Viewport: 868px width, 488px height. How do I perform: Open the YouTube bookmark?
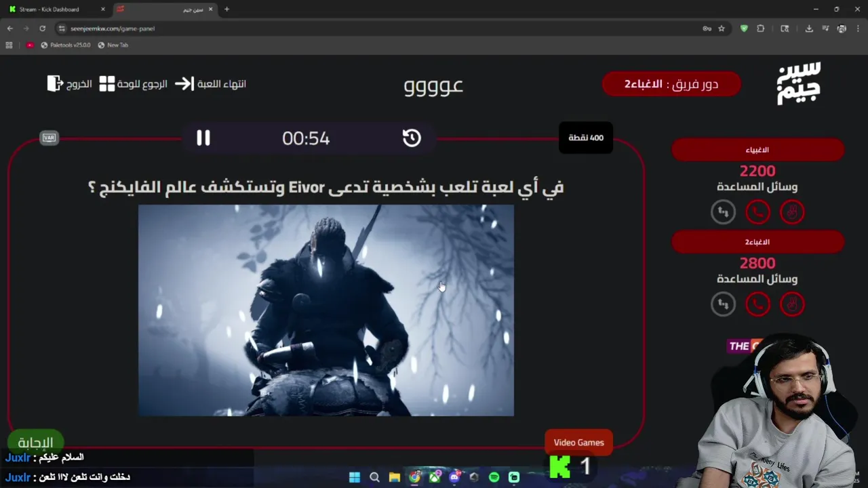[x=30, y=45]
